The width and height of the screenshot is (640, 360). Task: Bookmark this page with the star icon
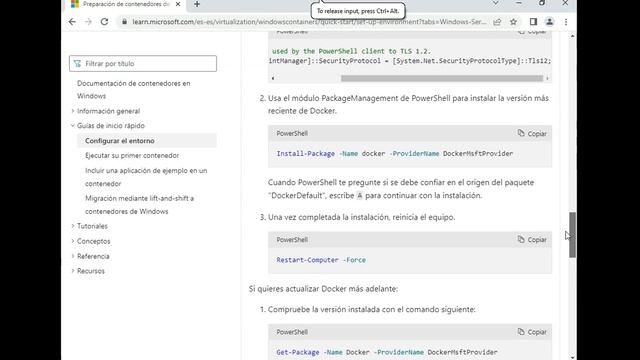513,22
